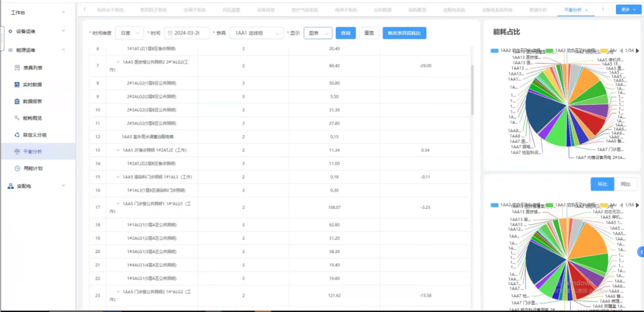Viewport: 644px width, 312px height.
Task: Collapse 能源运维 menu section
Action: click(63, 50)
